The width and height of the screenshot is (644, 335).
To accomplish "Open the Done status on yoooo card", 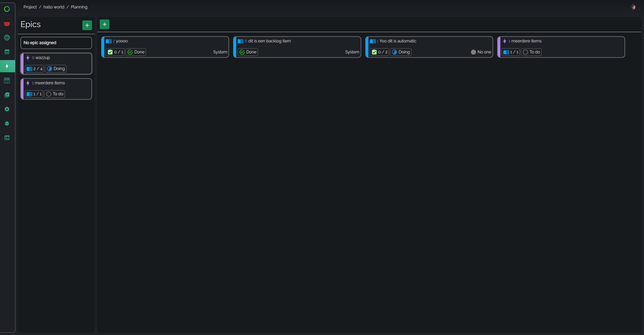I will tap(136, 52).
